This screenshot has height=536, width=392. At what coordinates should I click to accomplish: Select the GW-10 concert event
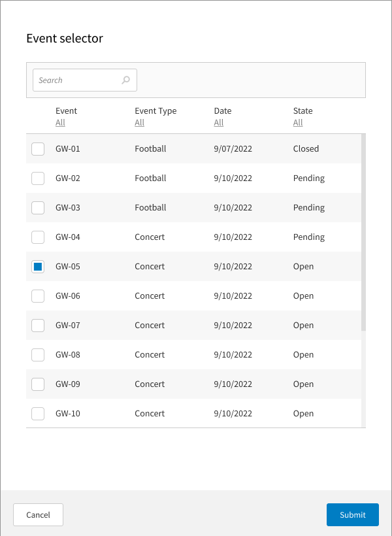(x=37, y=413)
